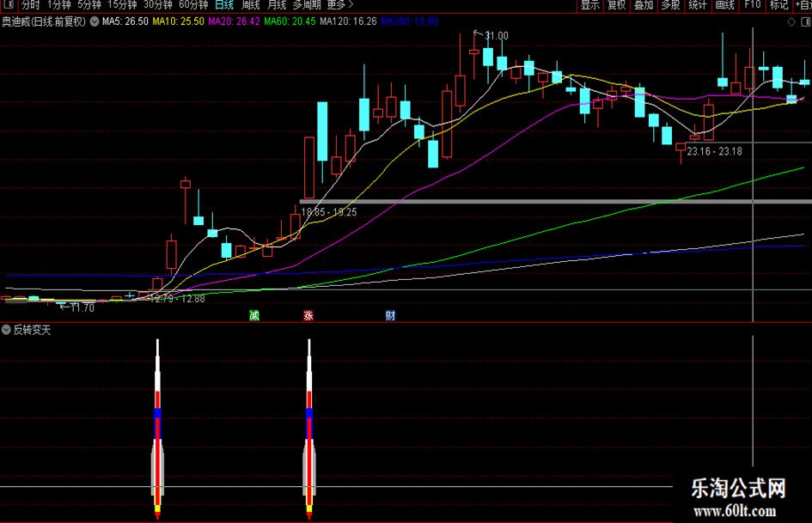Click the red 涨 event marker
The image size is (812, 523).
pyautogui.click(x=308, y=315)
